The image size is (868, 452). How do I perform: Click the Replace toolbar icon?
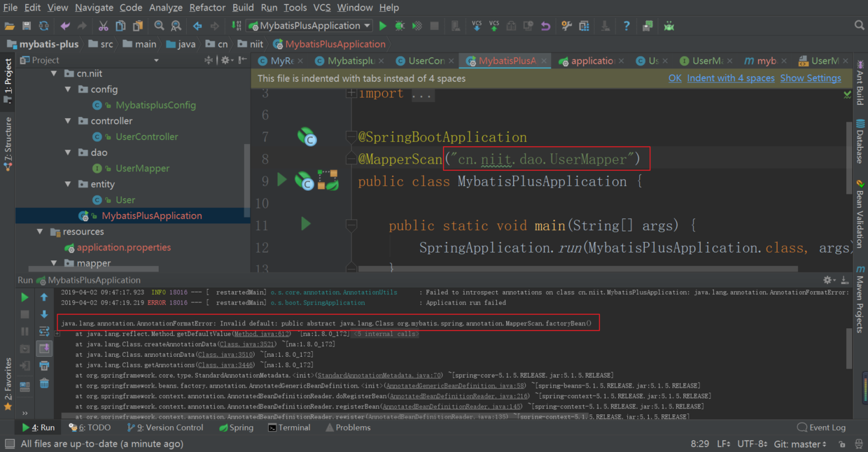176,26
